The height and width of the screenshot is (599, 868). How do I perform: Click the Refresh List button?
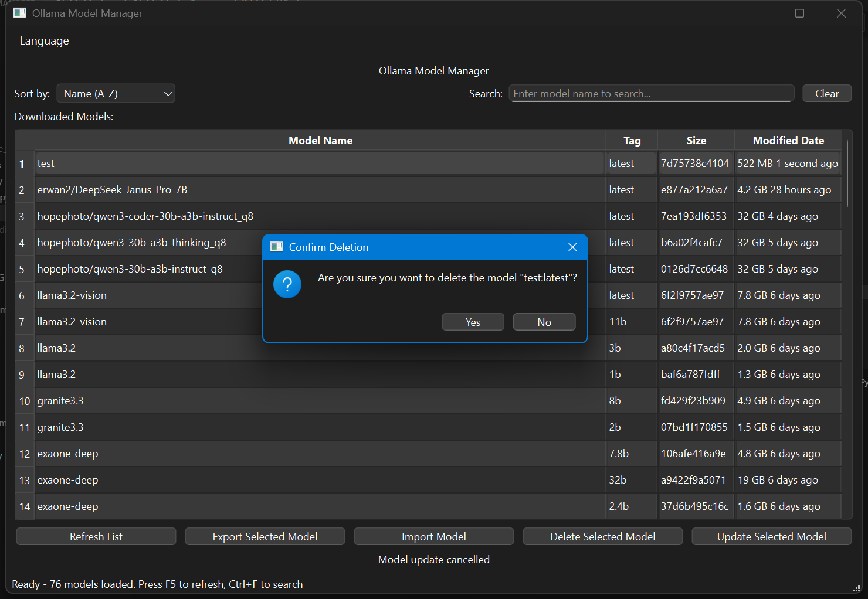96,536
